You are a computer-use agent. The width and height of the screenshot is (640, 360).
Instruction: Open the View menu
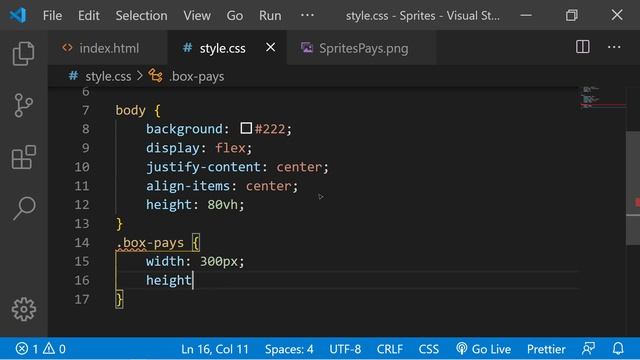pos(197,16)
